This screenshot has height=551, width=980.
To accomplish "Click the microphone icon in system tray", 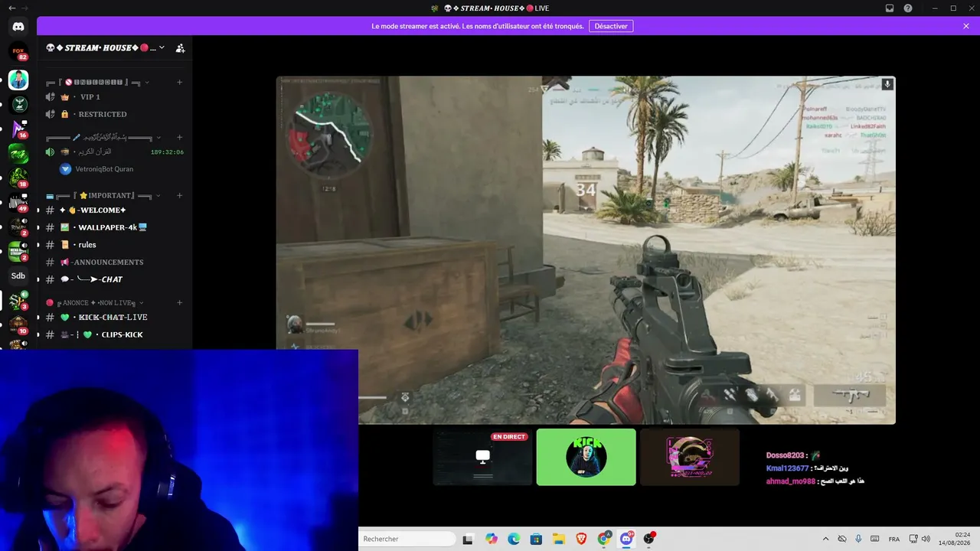I will [858, 539].
